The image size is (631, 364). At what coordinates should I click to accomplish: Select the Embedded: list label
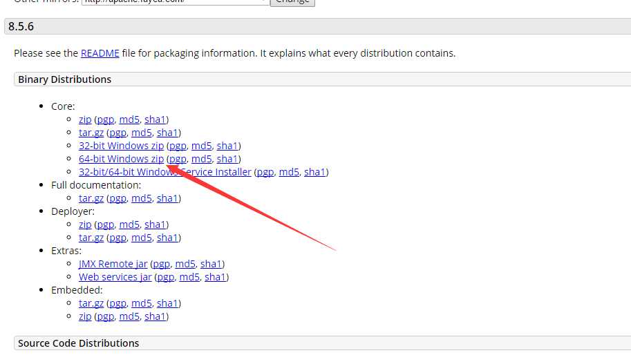pos(77,290)
